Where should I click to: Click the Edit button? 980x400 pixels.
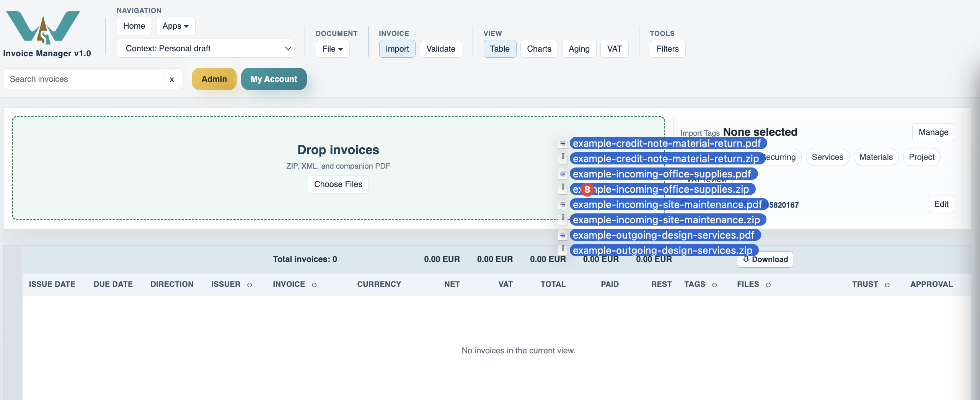coord(941,204)
